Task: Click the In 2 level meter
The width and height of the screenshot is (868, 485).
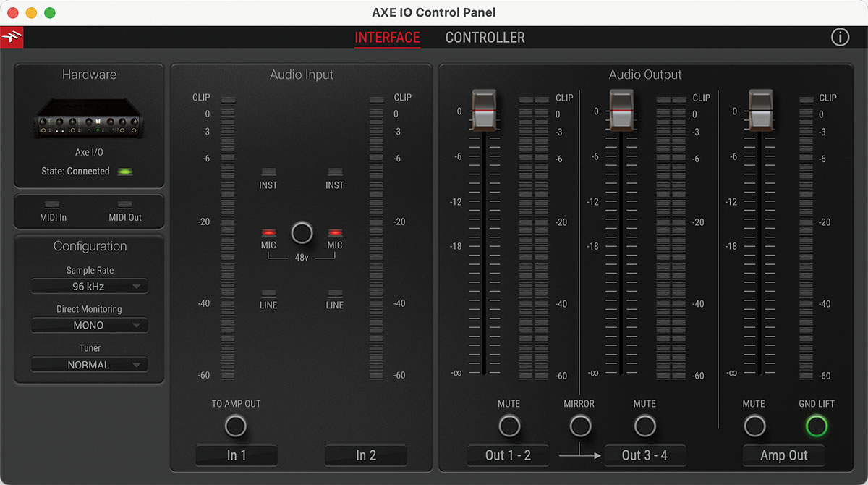Action: (x=376, y=237)
